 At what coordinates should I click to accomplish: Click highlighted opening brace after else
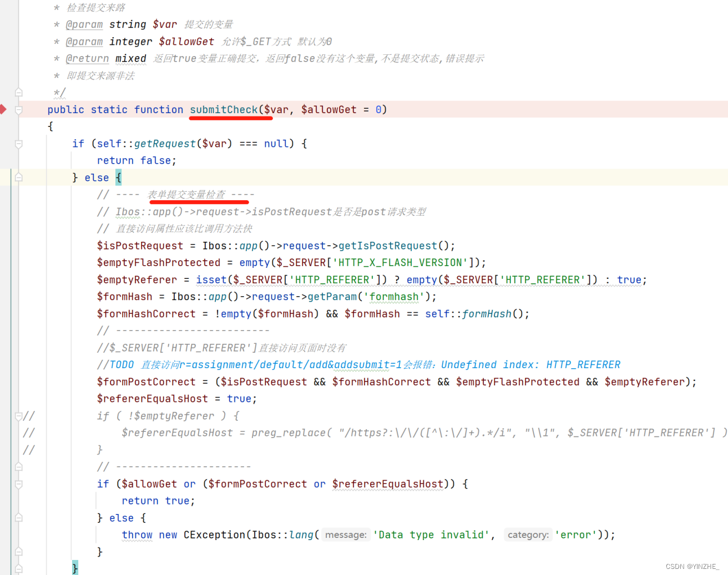(118, 177)
